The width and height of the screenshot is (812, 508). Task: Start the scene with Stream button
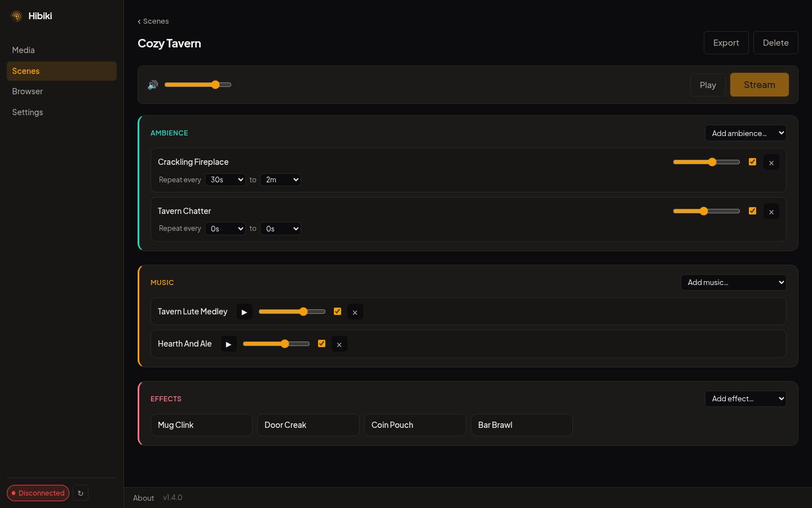pos(759,85)
